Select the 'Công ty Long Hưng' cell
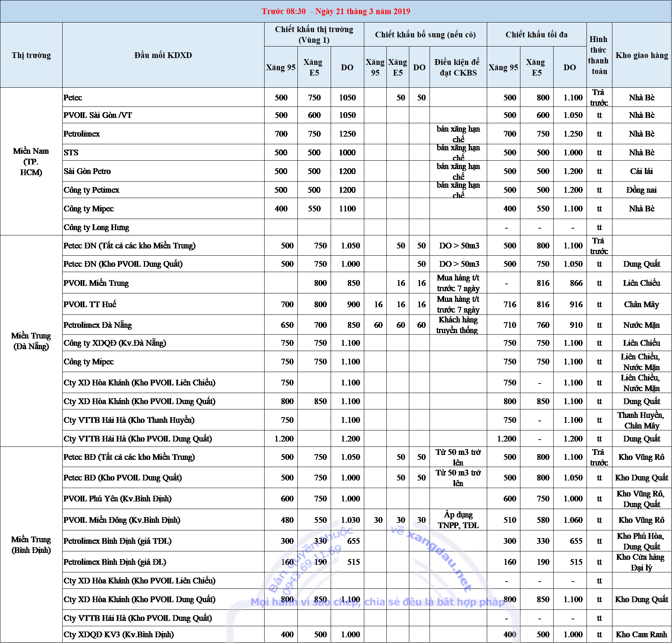This screenshot has width=672, height=643. [x=163, y=227]
